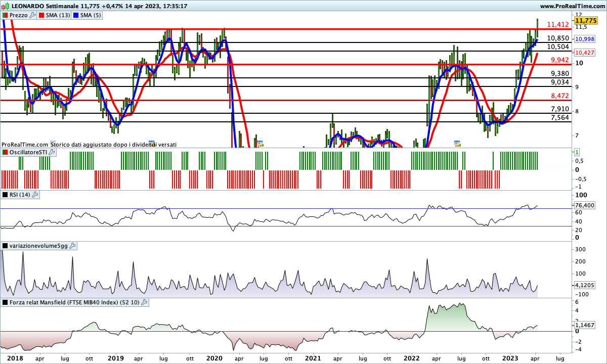Open variazionevolume5gg wrench settings
This screenshot has width=607, height=364.
point(72,246)
